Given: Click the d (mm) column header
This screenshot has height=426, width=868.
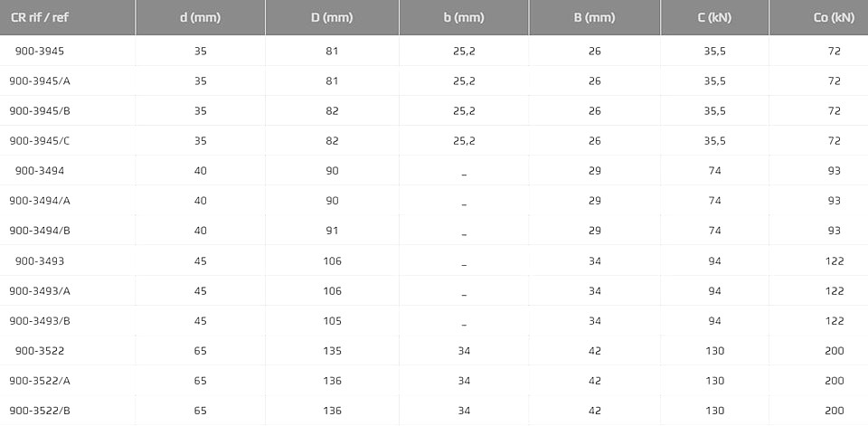Looking at the screenshot, I should pyautogui.click(x=201, y=17).
